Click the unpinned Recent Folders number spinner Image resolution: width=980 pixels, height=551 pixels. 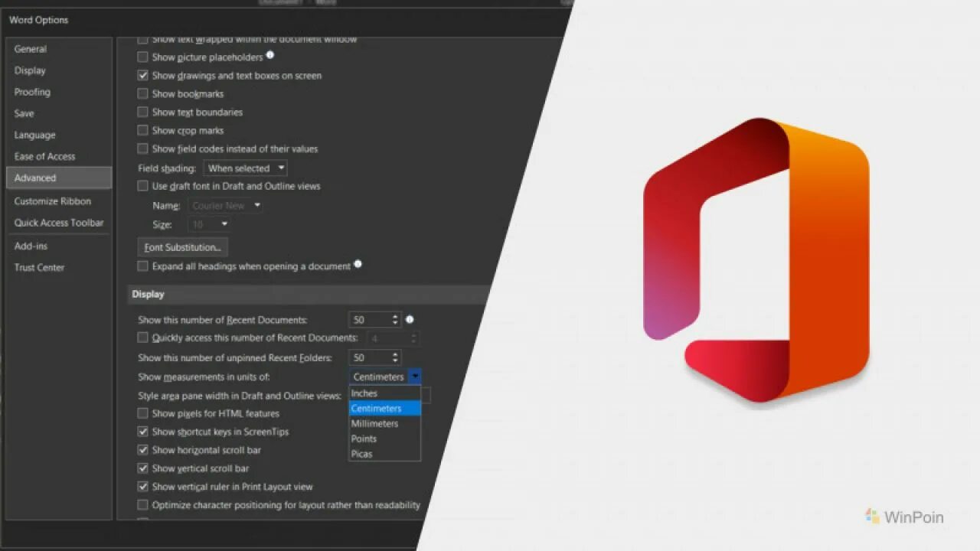pyautogui.click(x=395, y=357)
